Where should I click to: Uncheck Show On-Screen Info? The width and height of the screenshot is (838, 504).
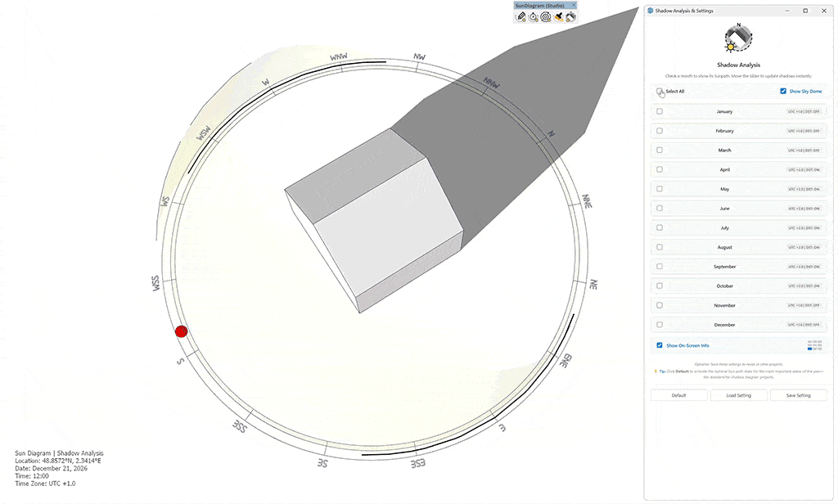[x=660, y=345]
